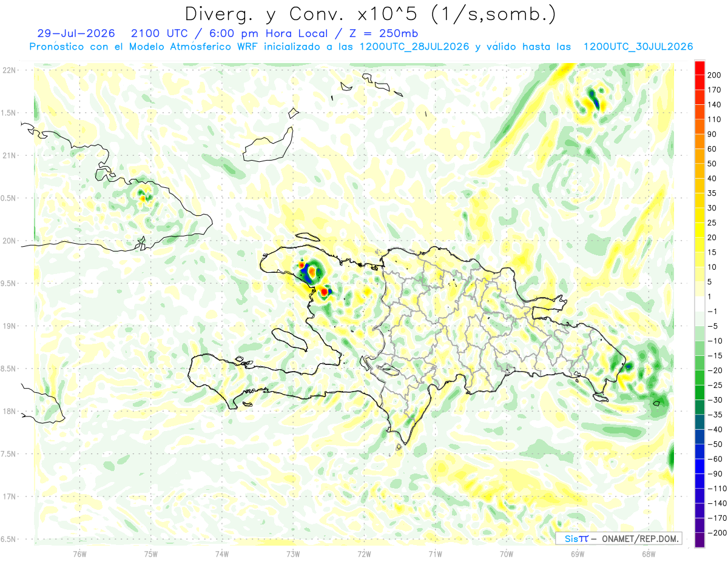This screenshot has height=562, width=728.
Task: Click the "SisTT- ONAMET/REP.DOM." credit box
Action: 619,538
